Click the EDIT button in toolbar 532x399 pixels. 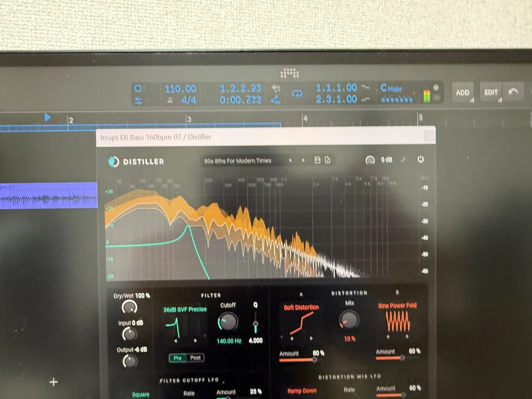491,92
